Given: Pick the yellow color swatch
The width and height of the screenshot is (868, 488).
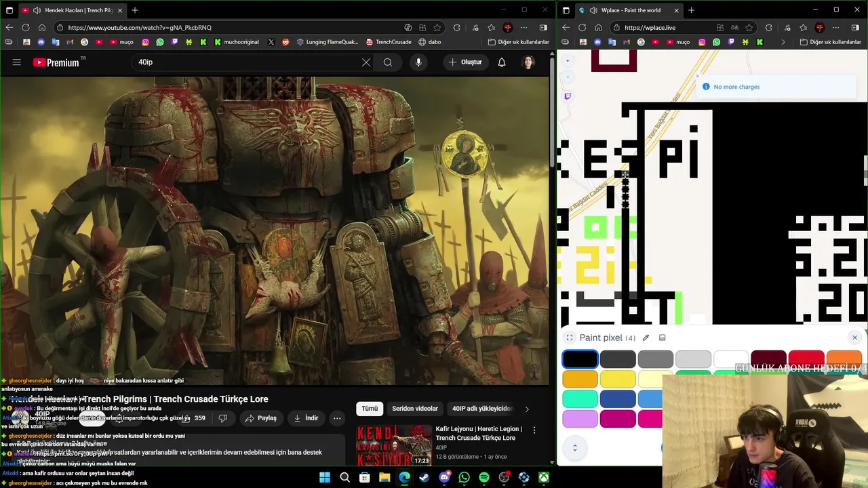Looking at the screenshot, I should [x=618, y=379].
